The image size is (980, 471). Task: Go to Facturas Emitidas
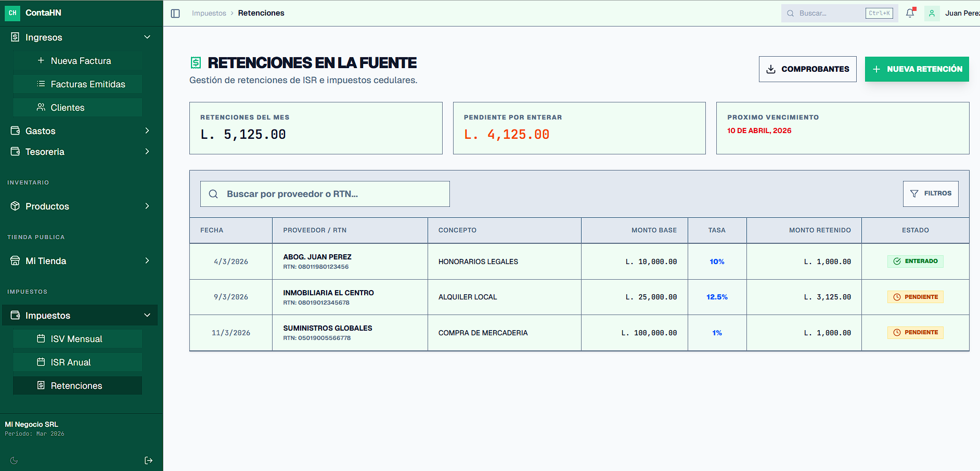[87, 84]
